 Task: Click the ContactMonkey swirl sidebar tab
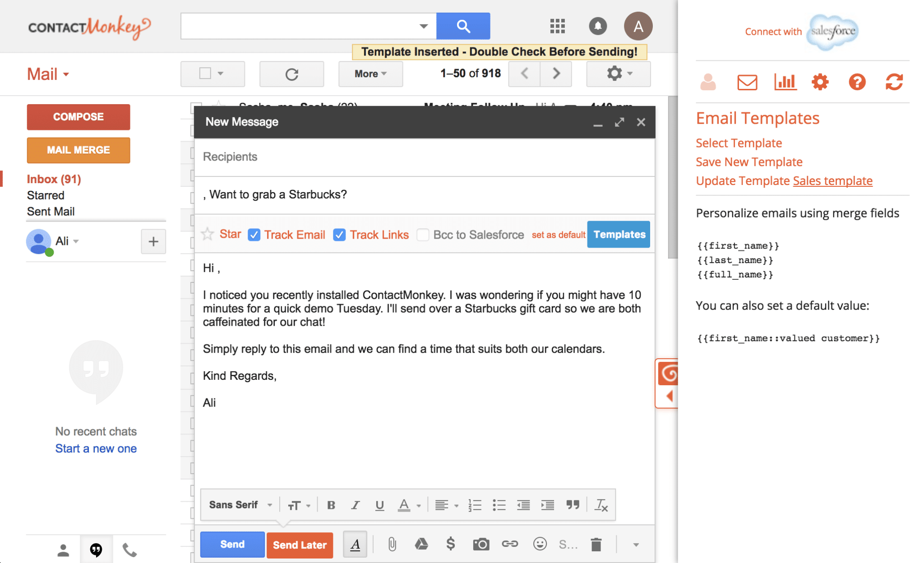668,374
